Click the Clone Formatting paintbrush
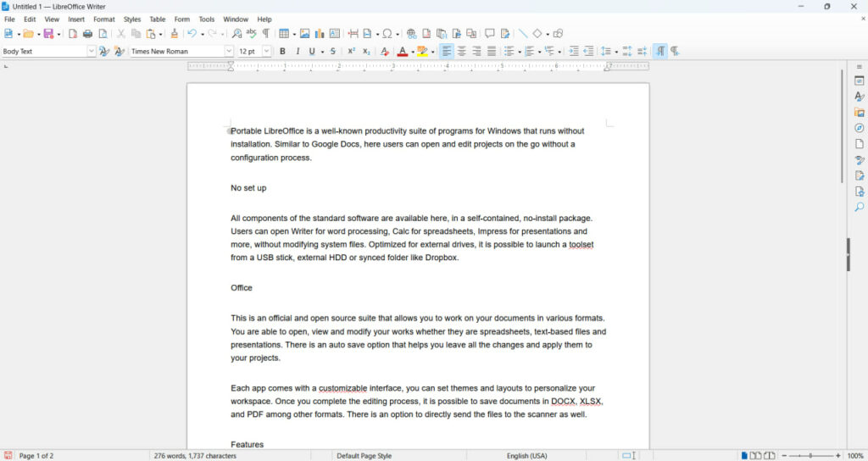This screenshot has width=868, height=461. (x=175, y=34)
